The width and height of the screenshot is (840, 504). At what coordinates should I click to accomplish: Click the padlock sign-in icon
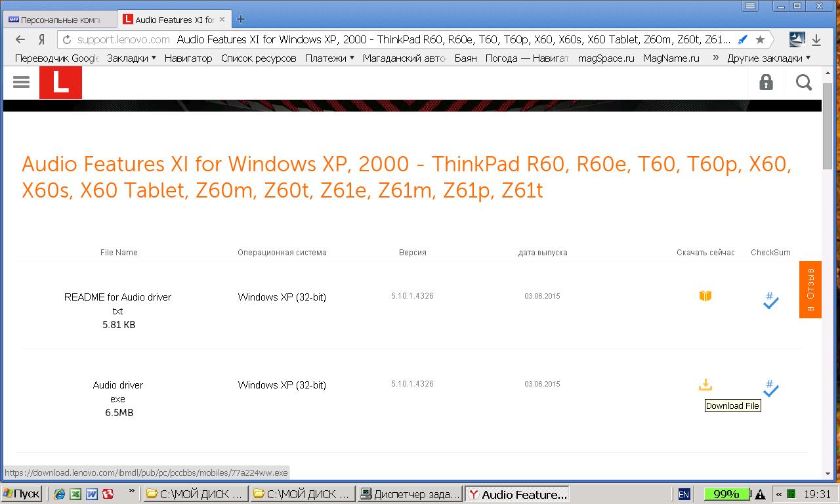[x=766, y=83]
